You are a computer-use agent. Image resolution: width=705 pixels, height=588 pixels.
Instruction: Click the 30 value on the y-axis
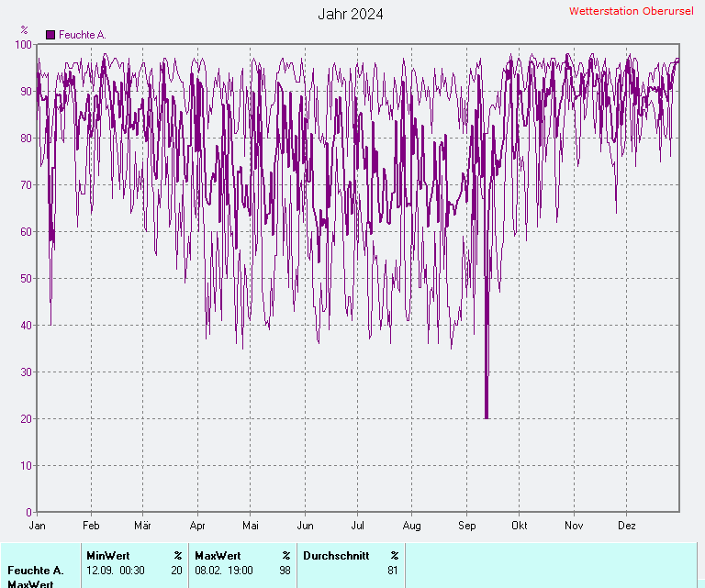click(x=26, y=372)
